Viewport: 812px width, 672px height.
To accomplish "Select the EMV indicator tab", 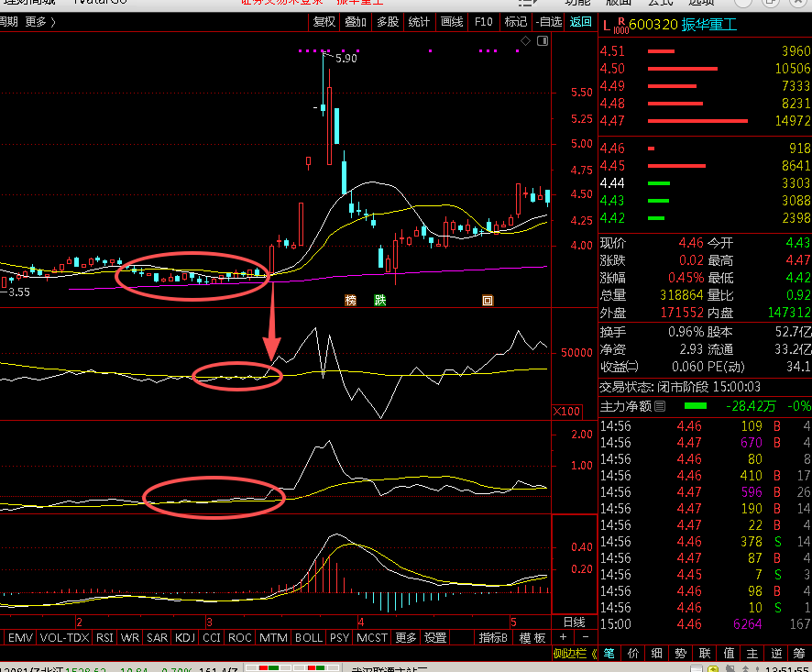I will tap(21, 637).
